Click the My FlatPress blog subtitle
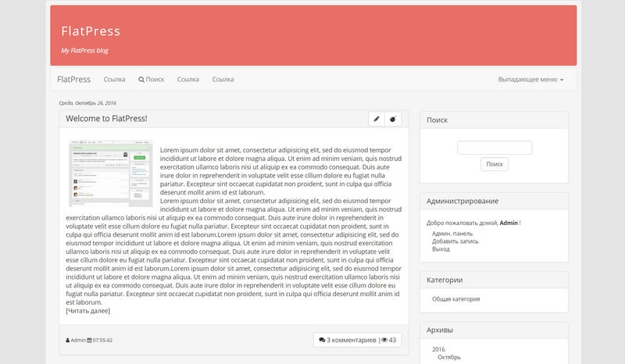 [84, 50]
